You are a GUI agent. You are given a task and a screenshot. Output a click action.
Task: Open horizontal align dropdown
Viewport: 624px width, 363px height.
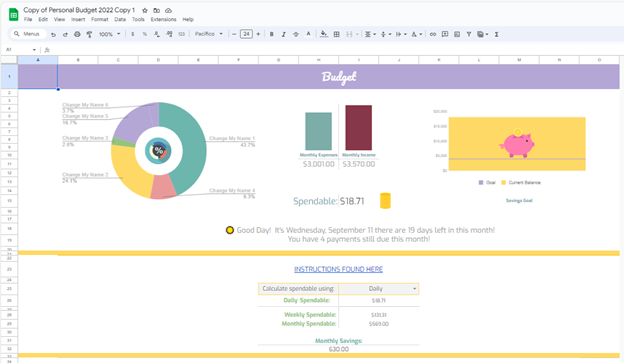coord(370,34)
